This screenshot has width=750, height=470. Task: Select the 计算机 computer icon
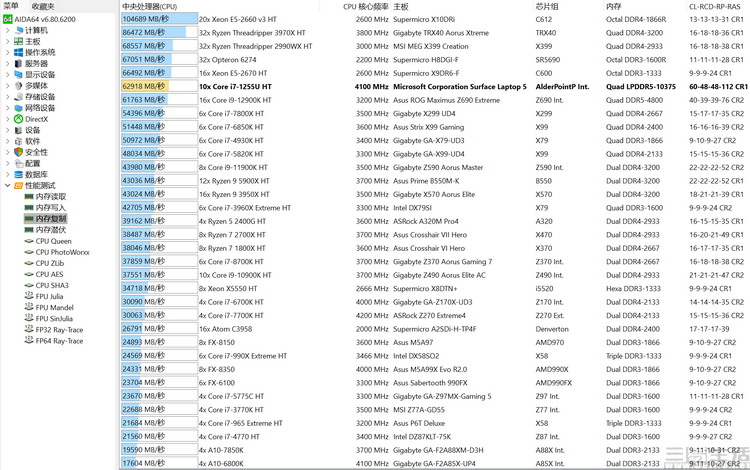click(19, 30)
